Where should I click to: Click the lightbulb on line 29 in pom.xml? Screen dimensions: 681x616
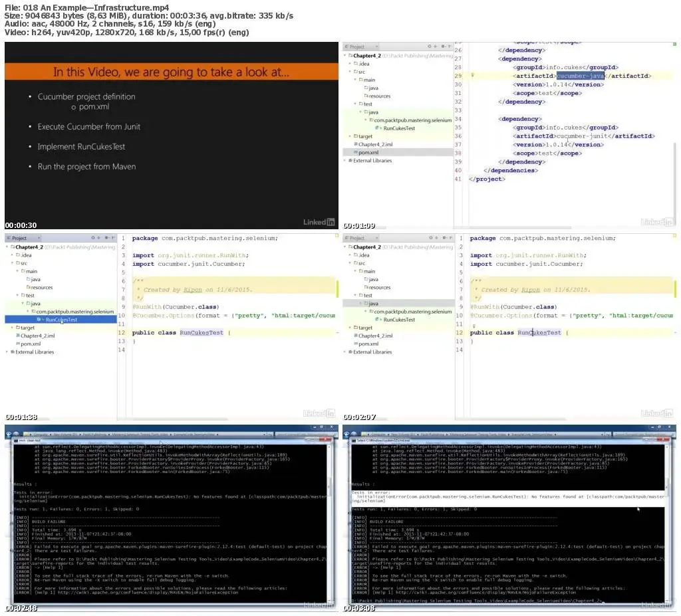click(x=473, y=75)
